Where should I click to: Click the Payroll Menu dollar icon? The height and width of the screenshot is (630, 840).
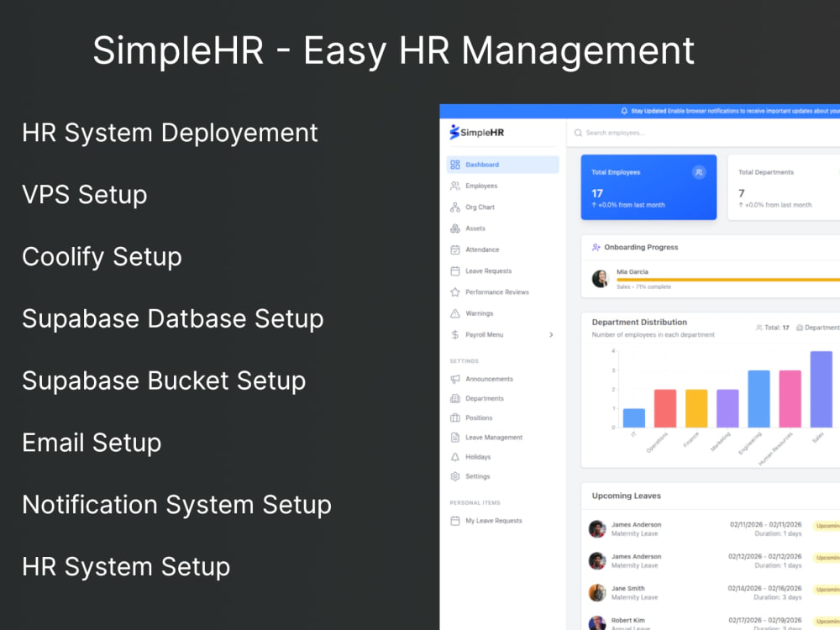click(454, 335)
